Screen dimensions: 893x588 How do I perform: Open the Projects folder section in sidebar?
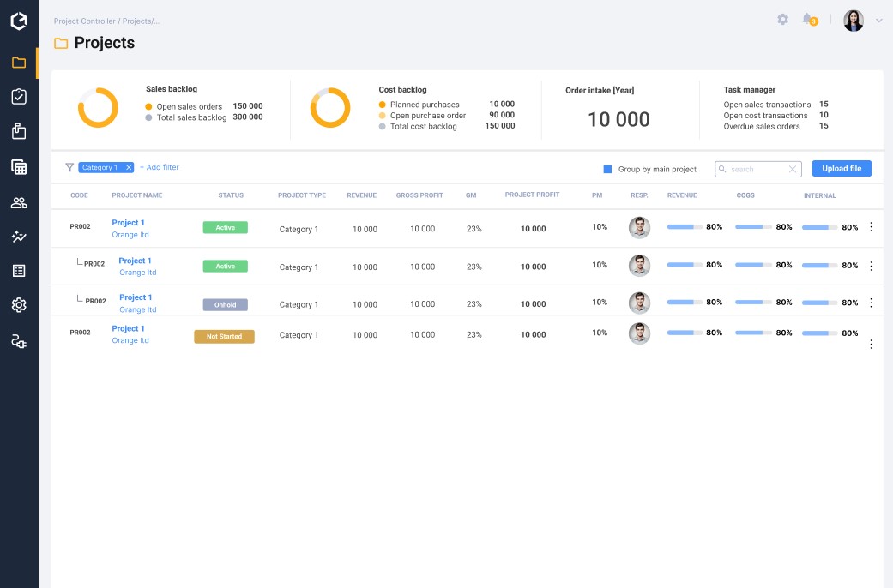pos(19,62)
